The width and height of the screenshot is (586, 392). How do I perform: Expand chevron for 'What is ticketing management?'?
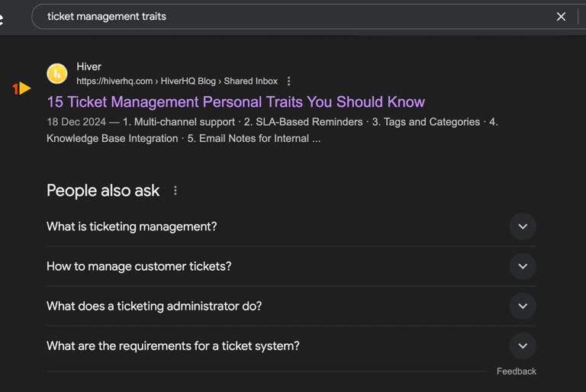click(523, 227)
